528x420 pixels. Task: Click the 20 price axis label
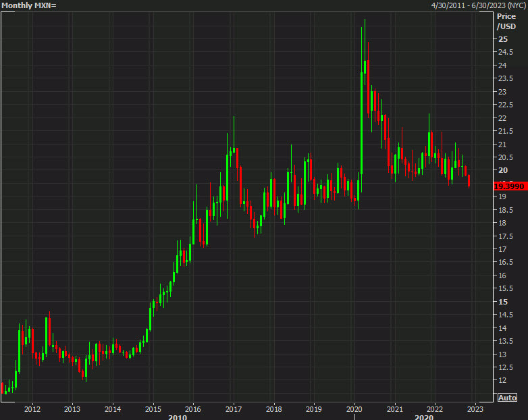[503, 170]
